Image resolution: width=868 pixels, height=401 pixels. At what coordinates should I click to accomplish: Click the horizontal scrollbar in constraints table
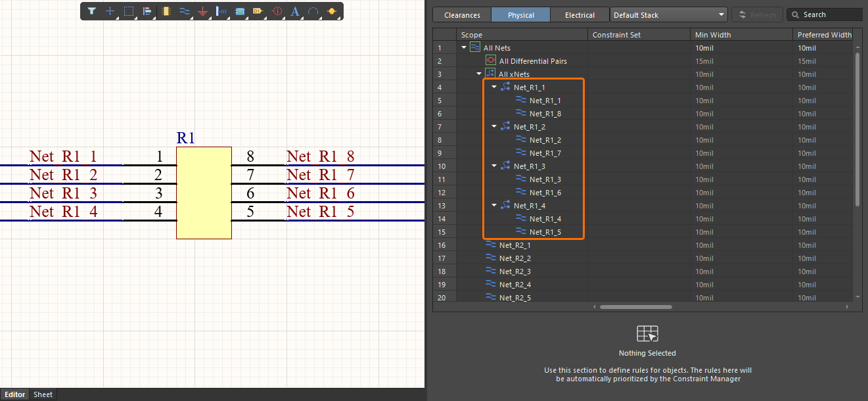(x=635, y=306)
